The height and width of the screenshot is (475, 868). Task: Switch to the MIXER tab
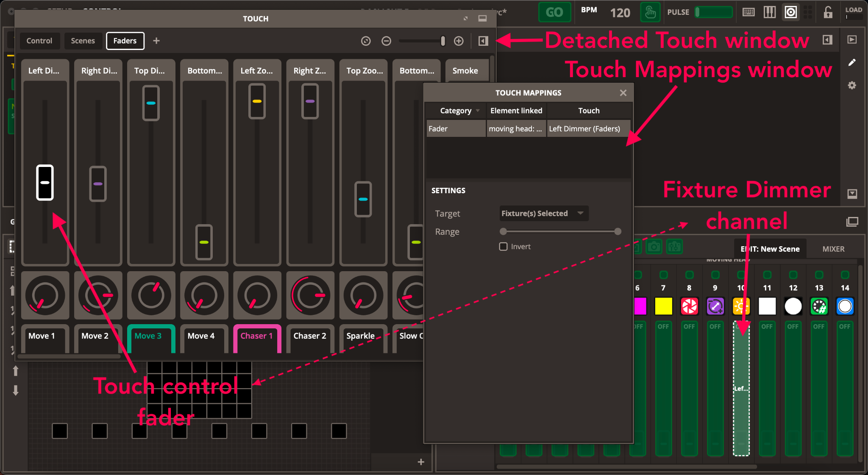833,249
